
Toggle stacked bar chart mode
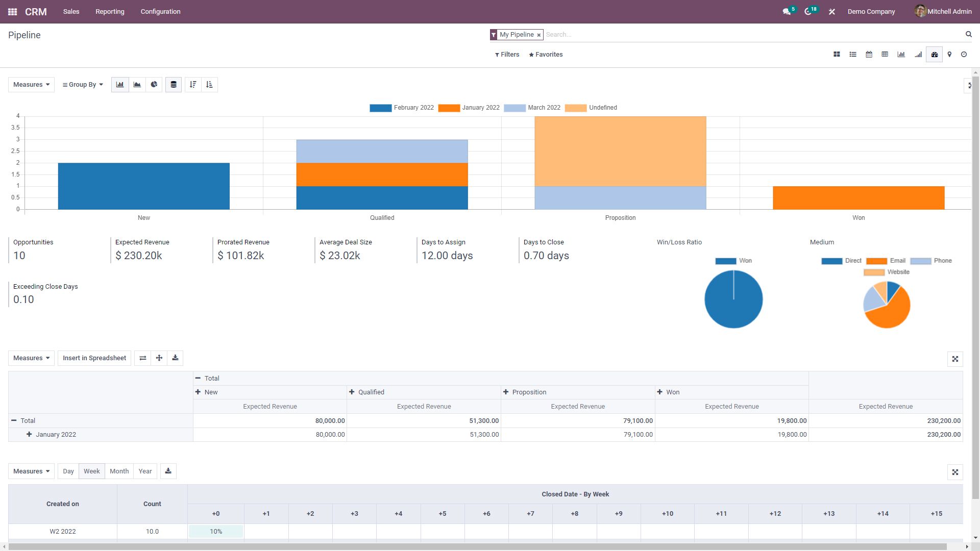pos(174,85)
